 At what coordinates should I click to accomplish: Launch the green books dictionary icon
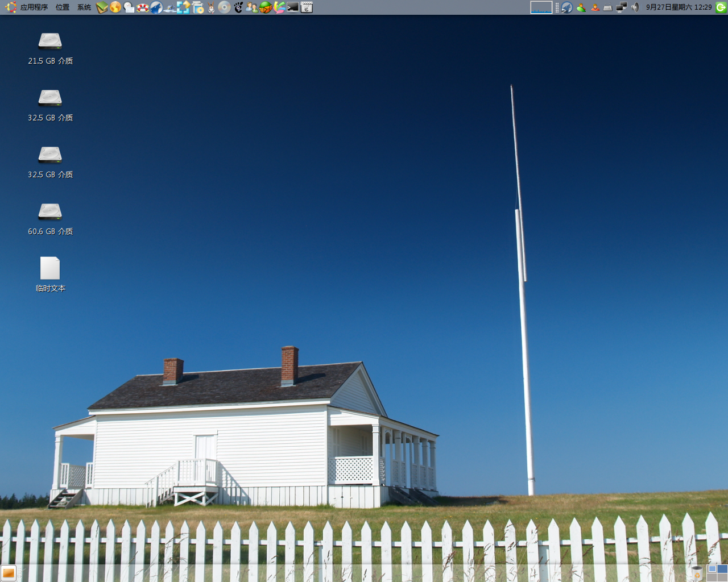102,7
